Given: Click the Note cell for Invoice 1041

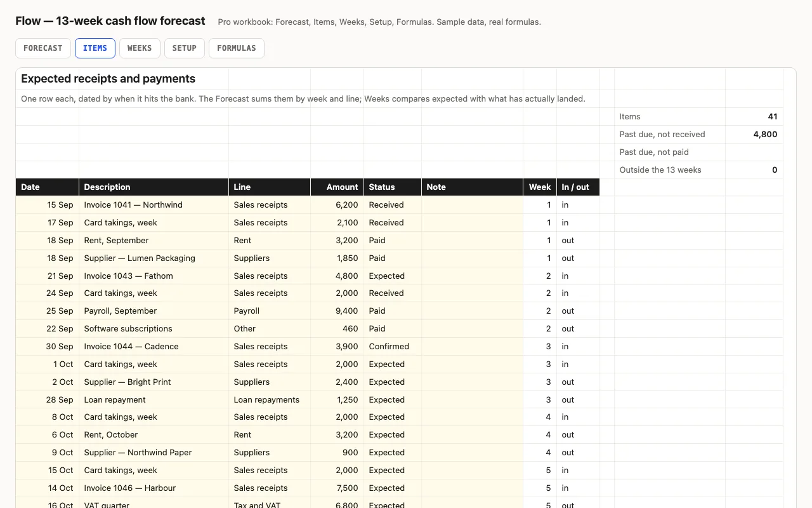Looking at the screenshot, I should 473,205.
